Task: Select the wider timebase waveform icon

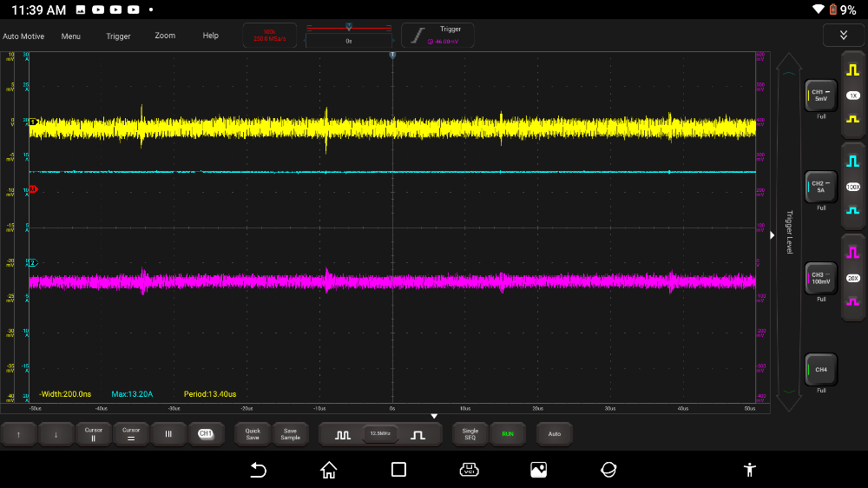Action: (343, 434)
